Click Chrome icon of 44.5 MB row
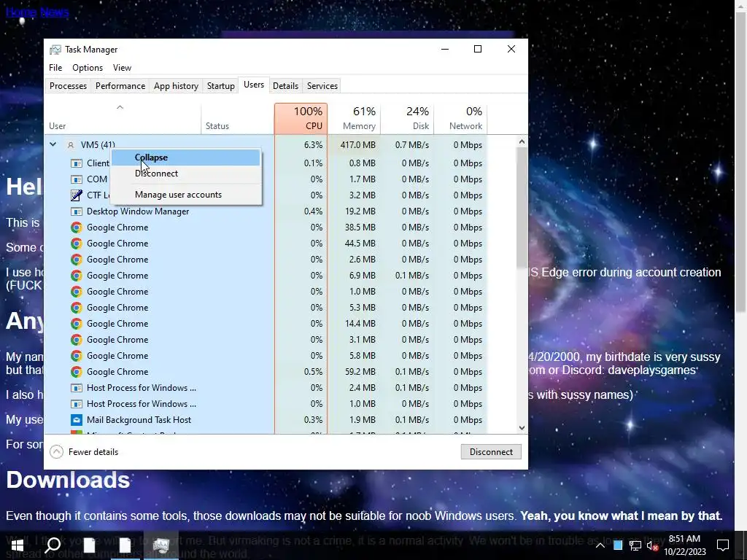Viewport: 747px width, 560px height. [x=76, y=244]
